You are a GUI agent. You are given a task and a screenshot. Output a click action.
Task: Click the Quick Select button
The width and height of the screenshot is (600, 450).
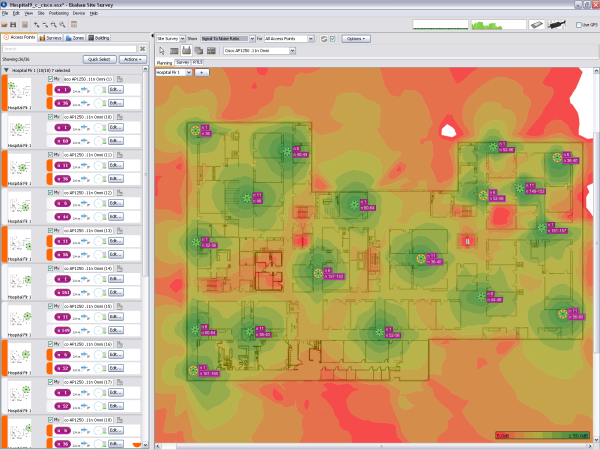click(97, 59)
